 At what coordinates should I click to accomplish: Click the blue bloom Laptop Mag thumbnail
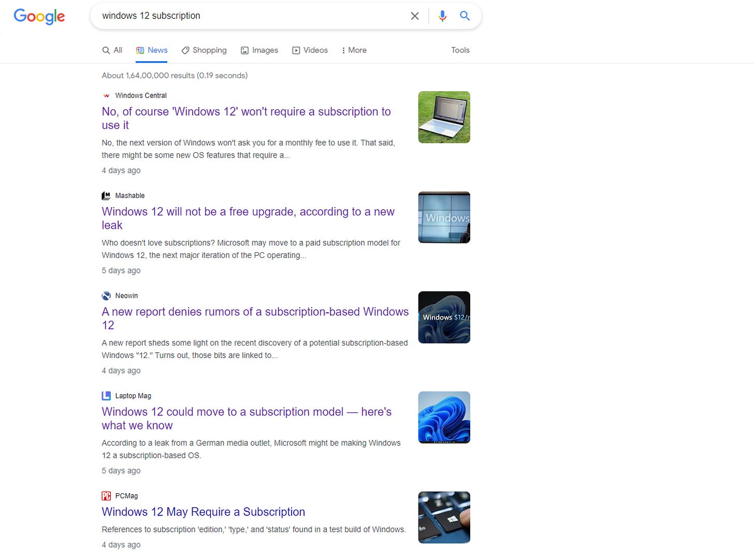(444, 417)
